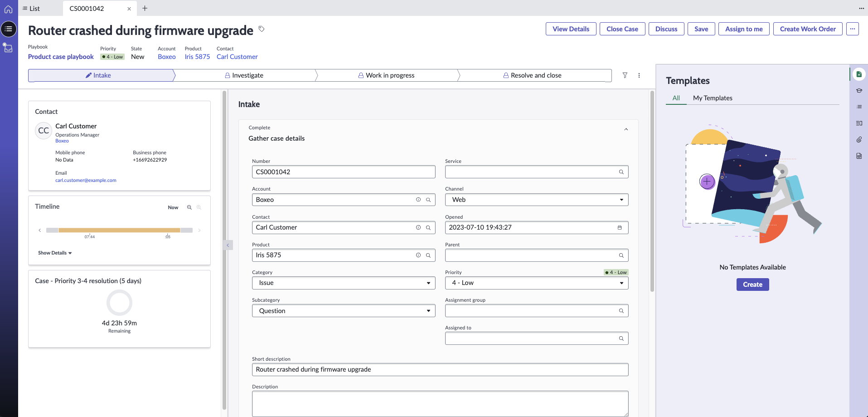Open the document icon in right sidebar
Image resolution: width=868 pixels, height=417 pixels.
[859, 156]
